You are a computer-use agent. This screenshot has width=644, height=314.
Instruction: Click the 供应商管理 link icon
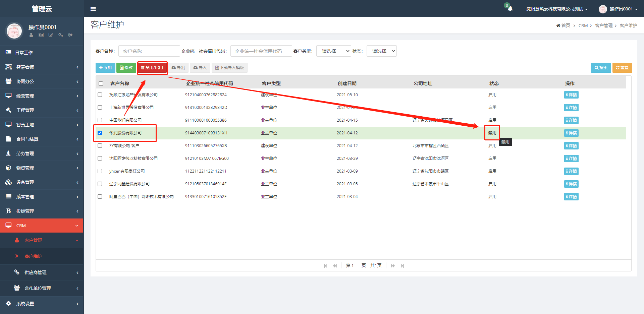point(16,272)
